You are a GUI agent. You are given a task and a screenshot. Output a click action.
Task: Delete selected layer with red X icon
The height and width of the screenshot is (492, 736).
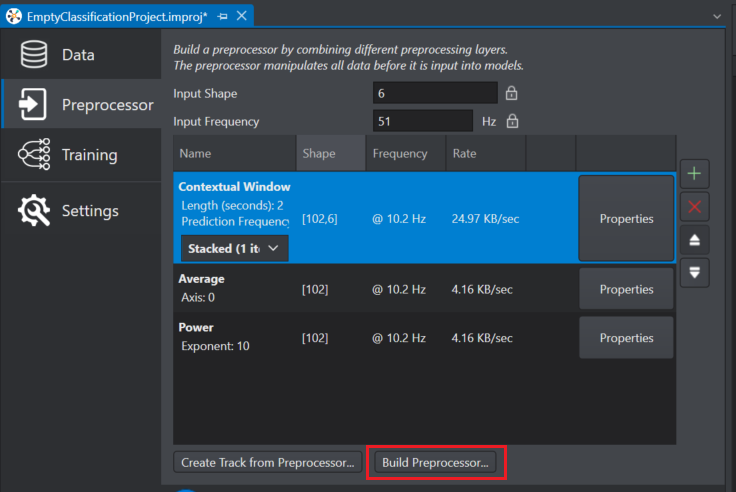(694, 207)
